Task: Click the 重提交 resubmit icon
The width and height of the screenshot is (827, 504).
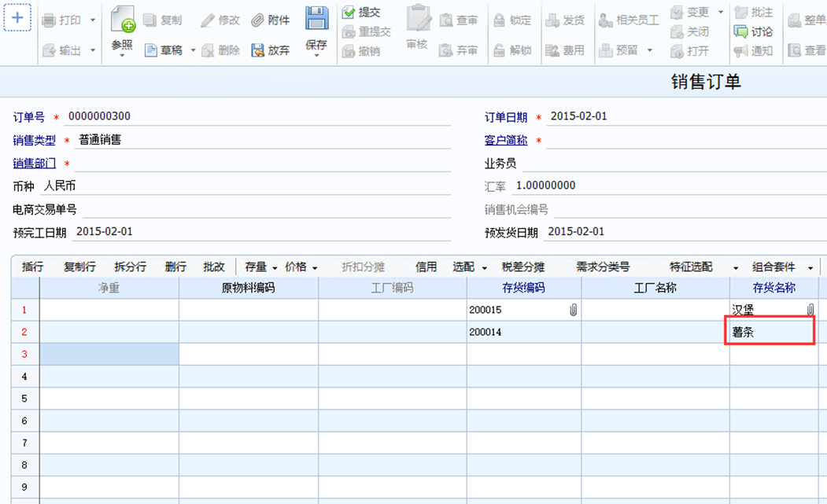Action: pyautogui.click(x=348, y=31)
